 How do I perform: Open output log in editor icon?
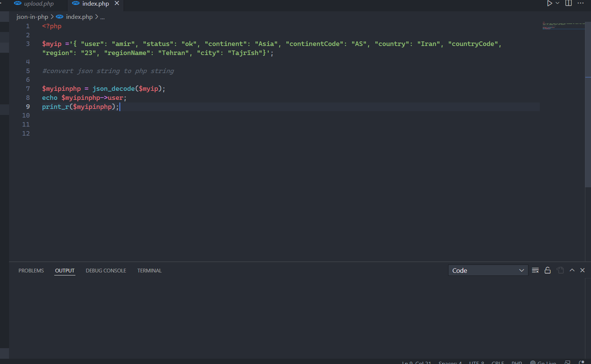560,270
